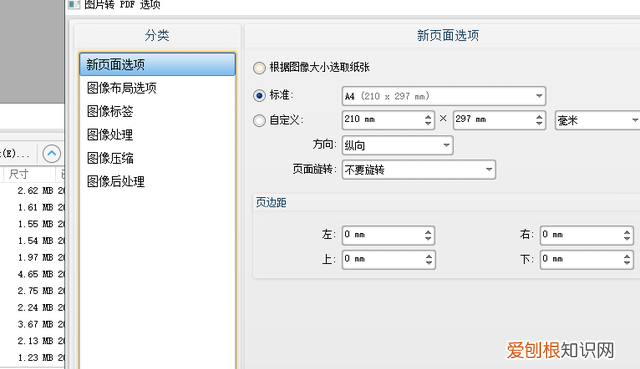Viewport: 640px width, 369px height.
Task: Select 标准 radio button
Action: click(259, 96)
